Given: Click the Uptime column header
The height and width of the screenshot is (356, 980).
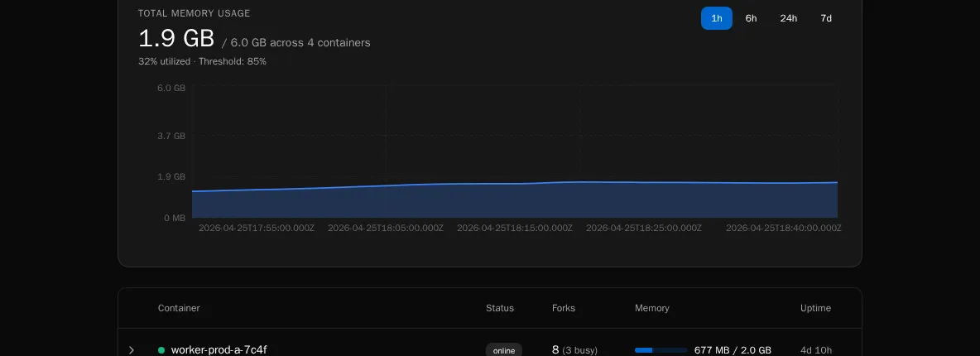Looking at the screenshot, I should click(x=815, y=308).
